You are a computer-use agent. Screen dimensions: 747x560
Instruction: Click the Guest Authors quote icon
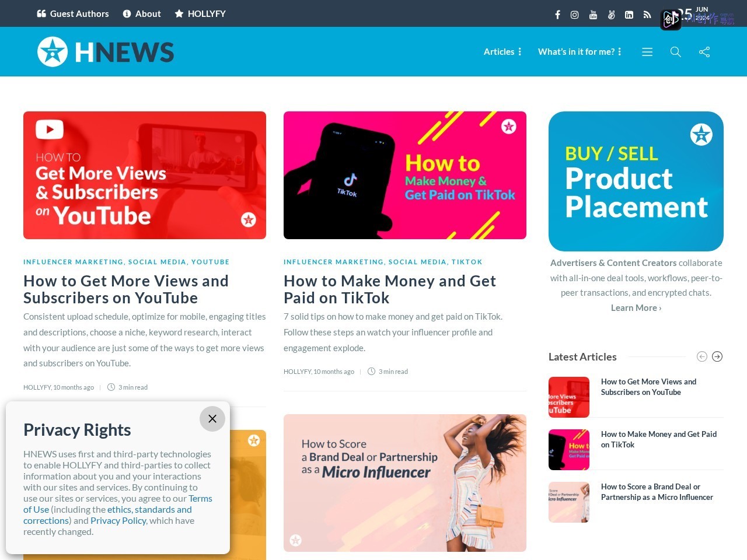(x=41, y=13)
